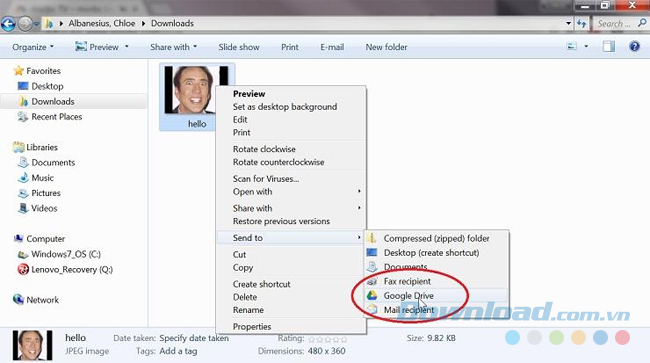
Task: Click the Search box
Action: [x=615, y=24]
